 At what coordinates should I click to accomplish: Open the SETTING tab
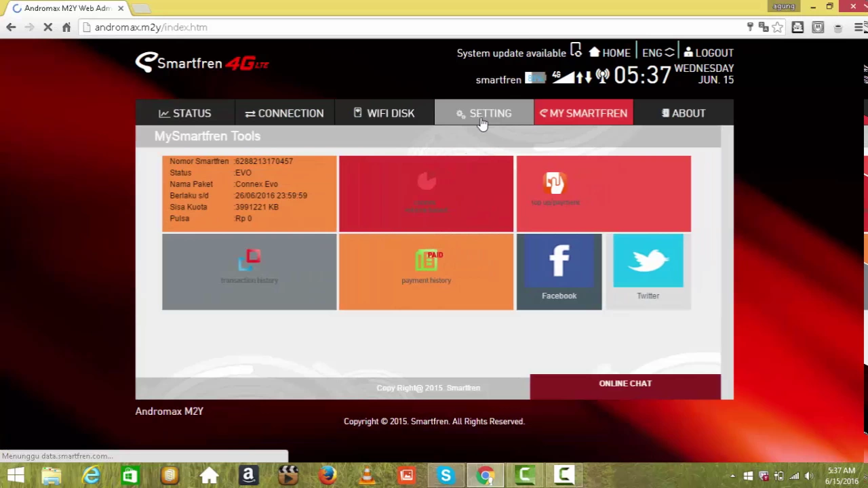click(x=484, y=113)
